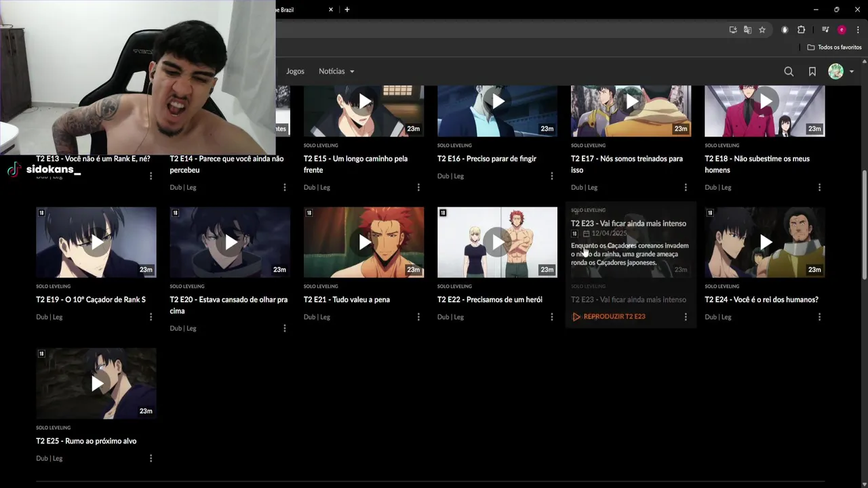Open the Chrome extensions puzzle icon
This screenshot has width=868, height=488.
tap(802, 30)
